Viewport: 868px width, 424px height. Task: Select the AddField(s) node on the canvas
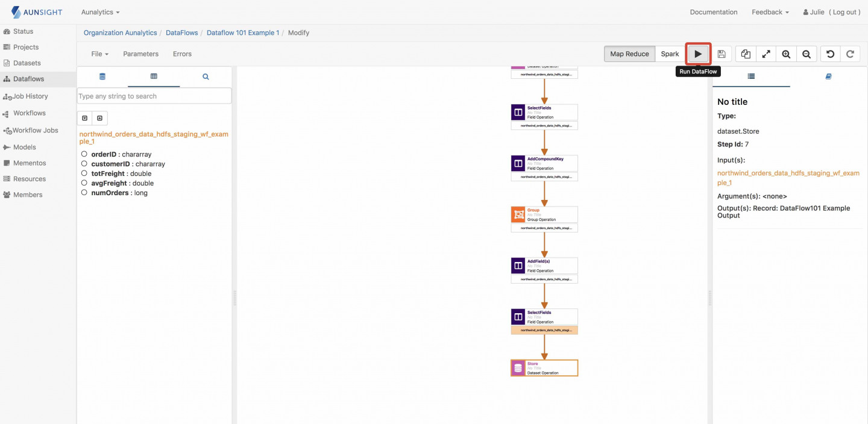click(544, 266)
